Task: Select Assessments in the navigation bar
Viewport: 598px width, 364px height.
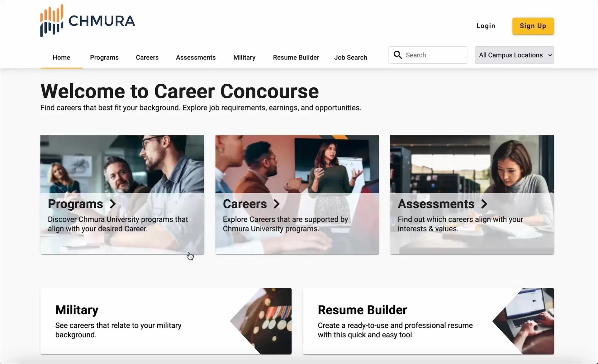Action: pos(196,58)
